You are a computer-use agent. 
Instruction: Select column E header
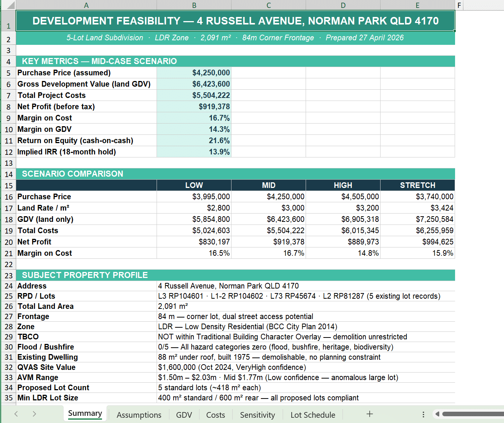coord(417,5)
